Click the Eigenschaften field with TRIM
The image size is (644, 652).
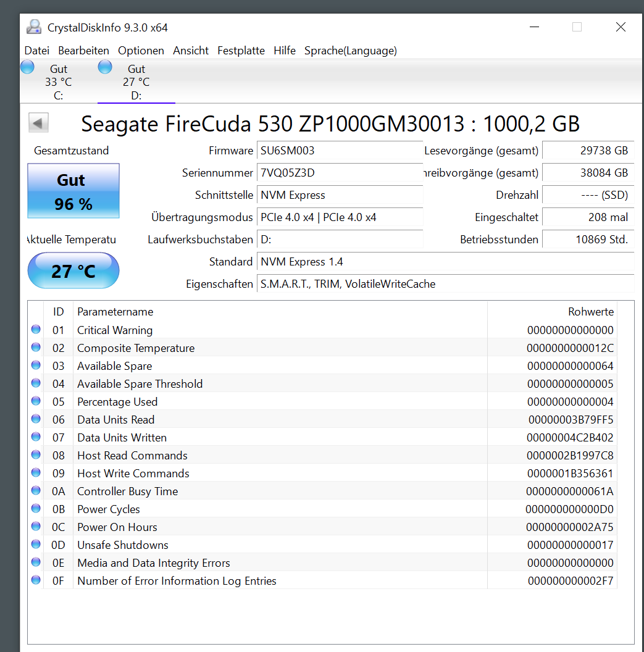pyautogui.click(x=445, y=284)
